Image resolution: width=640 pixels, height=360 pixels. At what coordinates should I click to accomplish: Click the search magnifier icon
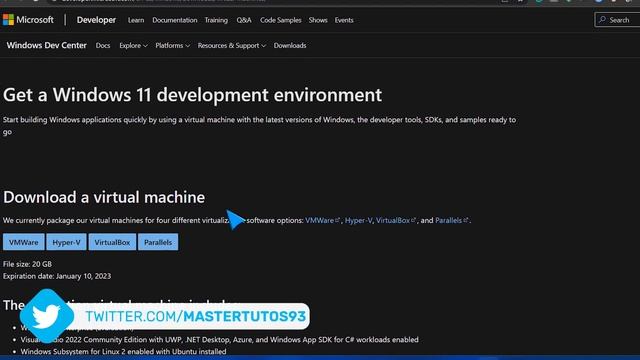point(602,20)
